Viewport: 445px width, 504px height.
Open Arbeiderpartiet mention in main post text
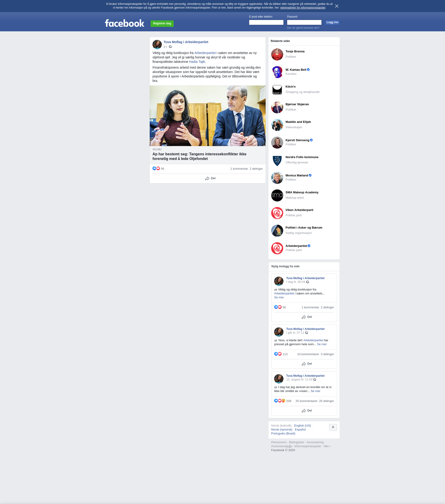[205, 53]
